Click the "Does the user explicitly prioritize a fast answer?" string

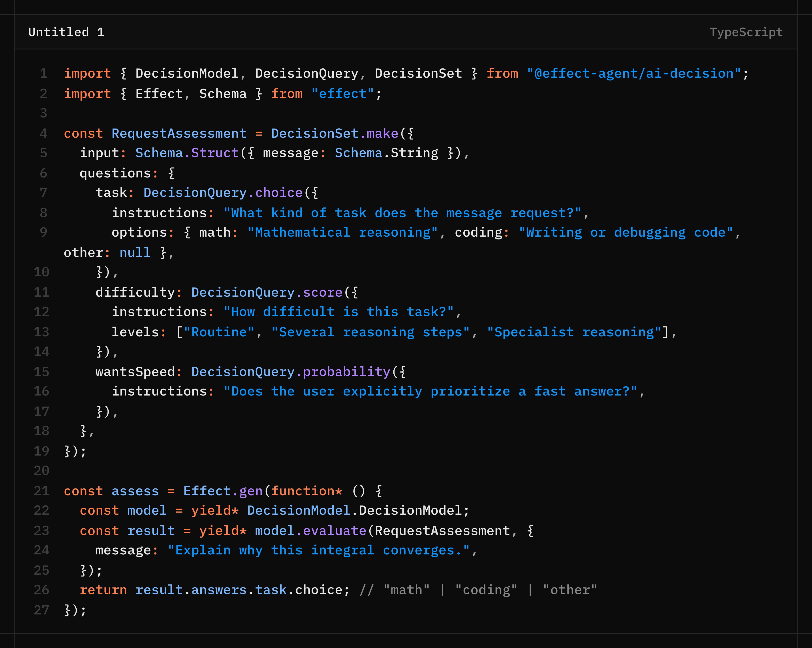coord(430,392)
